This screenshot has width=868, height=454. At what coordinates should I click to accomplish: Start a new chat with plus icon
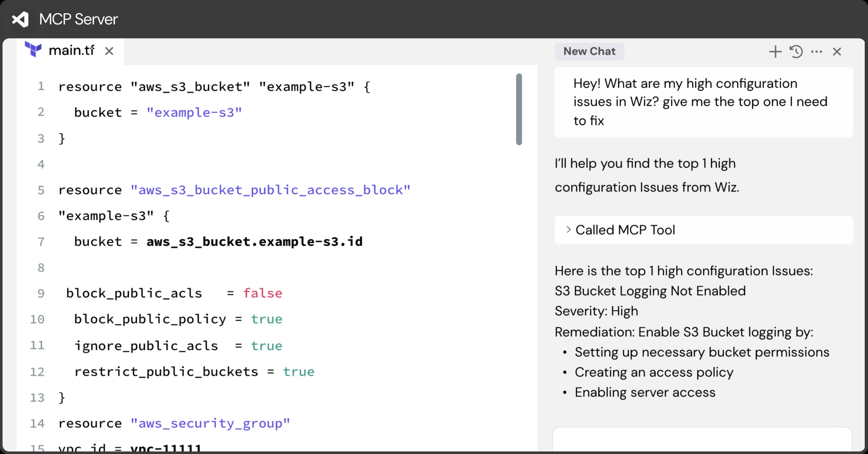click(775, 52)
